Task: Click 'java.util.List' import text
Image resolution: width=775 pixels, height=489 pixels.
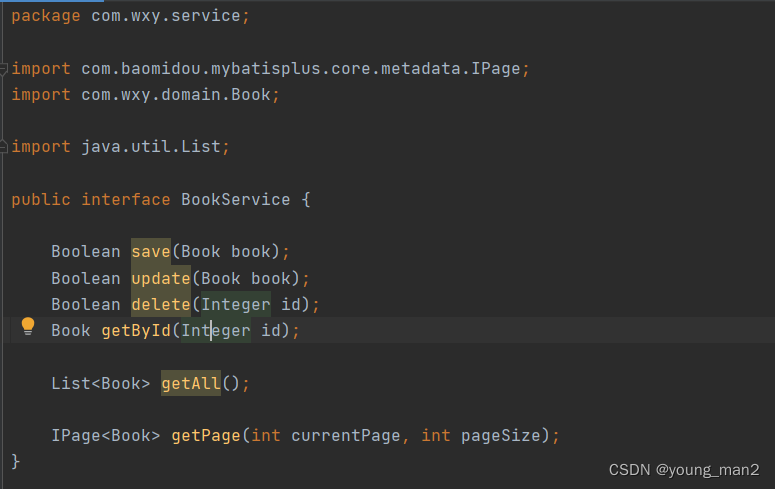Action: 151,147
